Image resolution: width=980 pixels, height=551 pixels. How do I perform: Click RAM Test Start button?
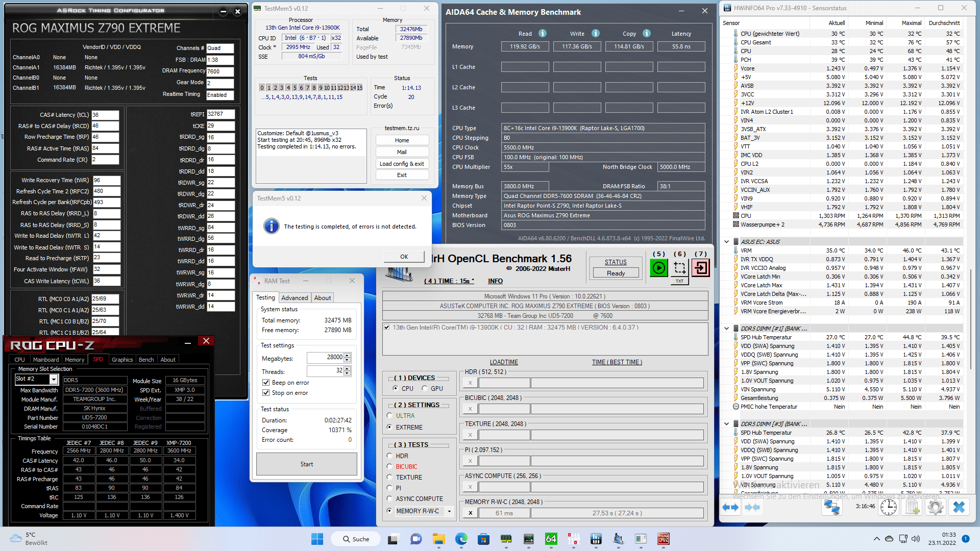[307, 464]
